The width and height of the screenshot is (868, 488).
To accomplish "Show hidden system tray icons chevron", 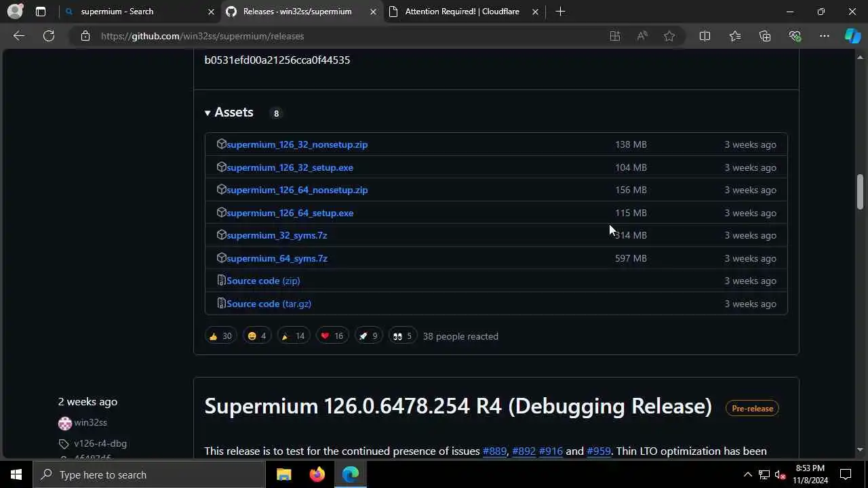I will point(747,474).
